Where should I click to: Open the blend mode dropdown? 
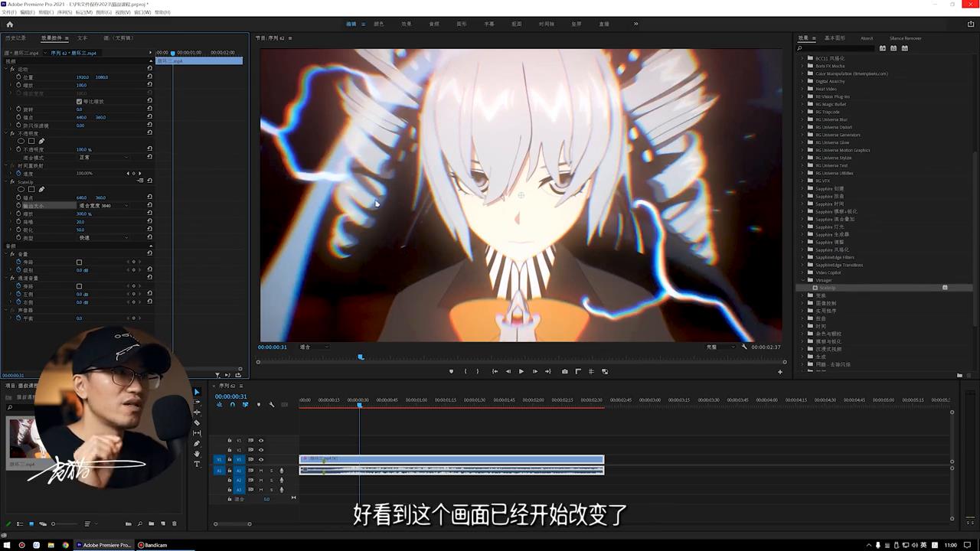click(103, 158)
